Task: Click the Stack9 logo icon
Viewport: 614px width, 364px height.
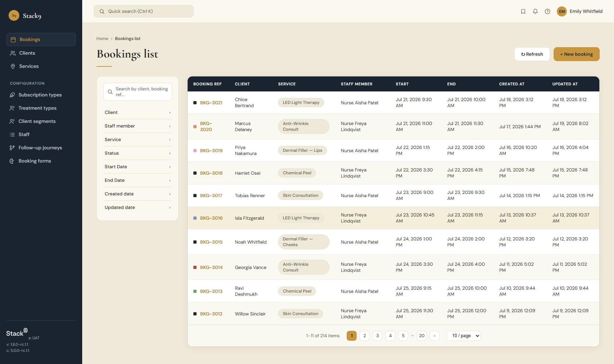Action: [14, 15]
